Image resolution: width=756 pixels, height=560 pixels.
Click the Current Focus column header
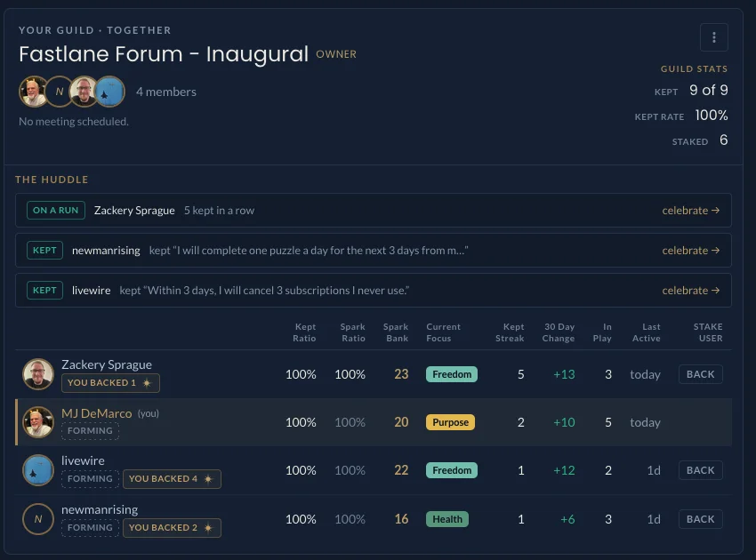click(443, 332)
